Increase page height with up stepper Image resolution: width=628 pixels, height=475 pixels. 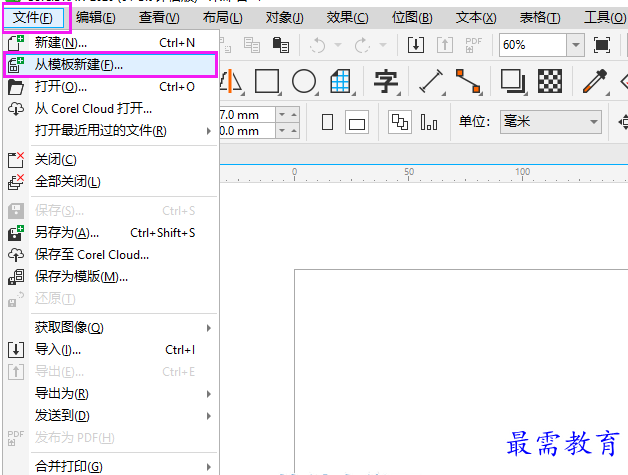coord(294,131)
